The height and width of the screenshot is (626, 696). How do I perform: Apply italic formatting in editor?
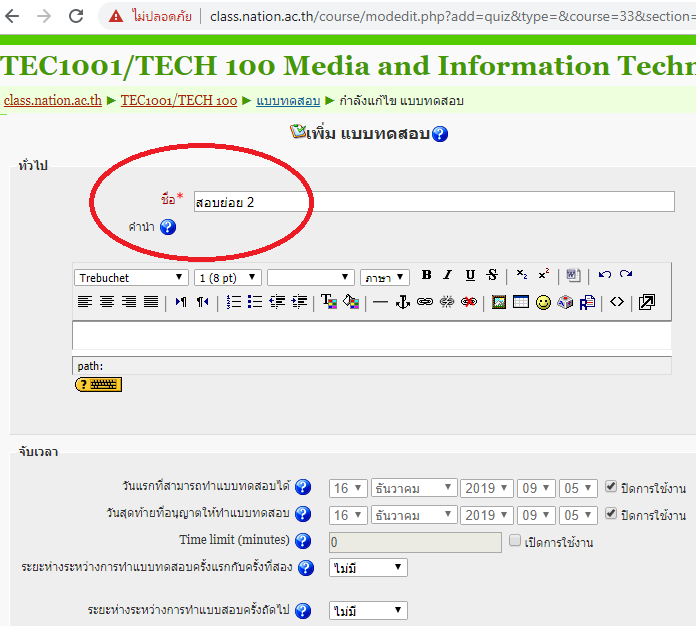[447, 276]
